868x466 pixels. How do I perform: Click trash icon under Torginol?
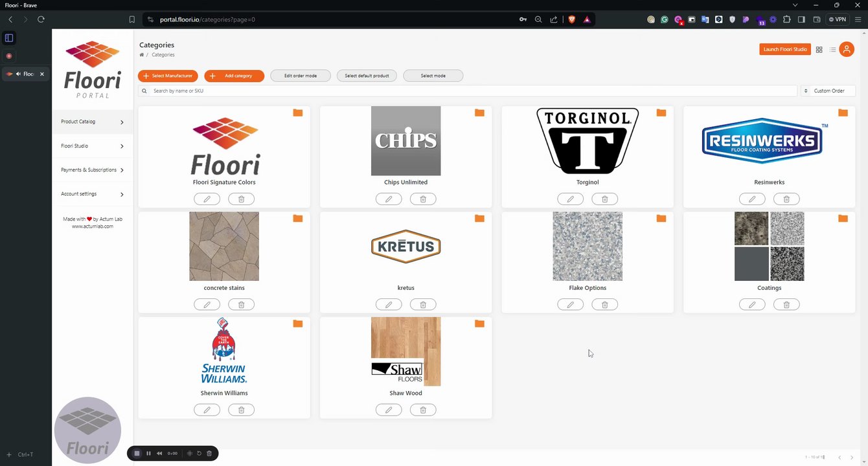click(x=605, y=199)
